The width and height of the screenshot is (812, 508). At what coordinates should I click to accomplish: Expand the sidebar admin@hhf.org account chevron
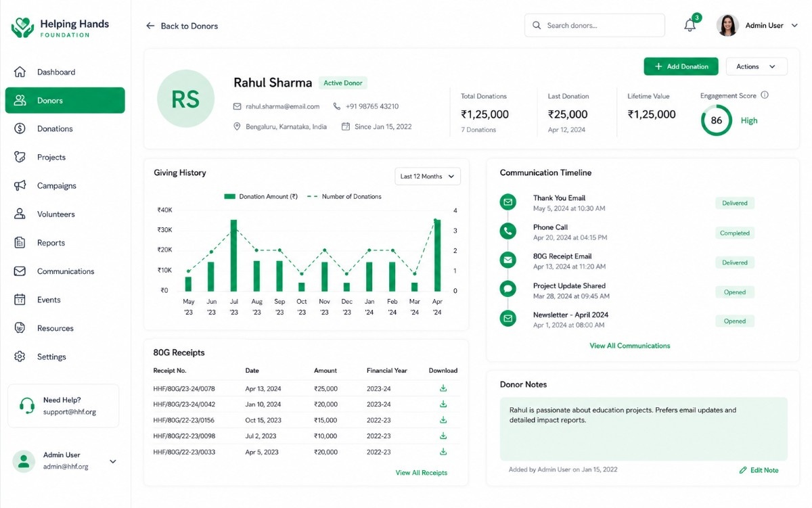click(113, 461)
